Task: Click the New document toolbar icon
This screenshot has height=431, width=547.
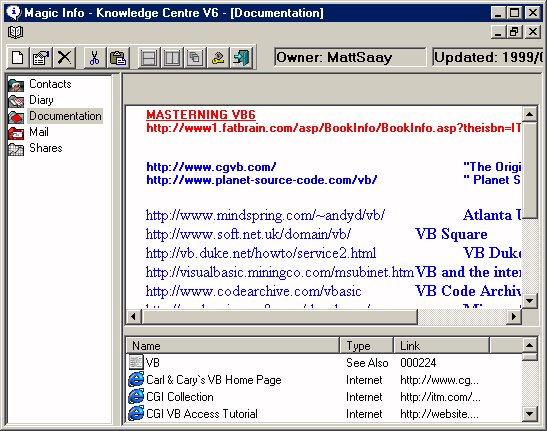Action: (18, 58)
